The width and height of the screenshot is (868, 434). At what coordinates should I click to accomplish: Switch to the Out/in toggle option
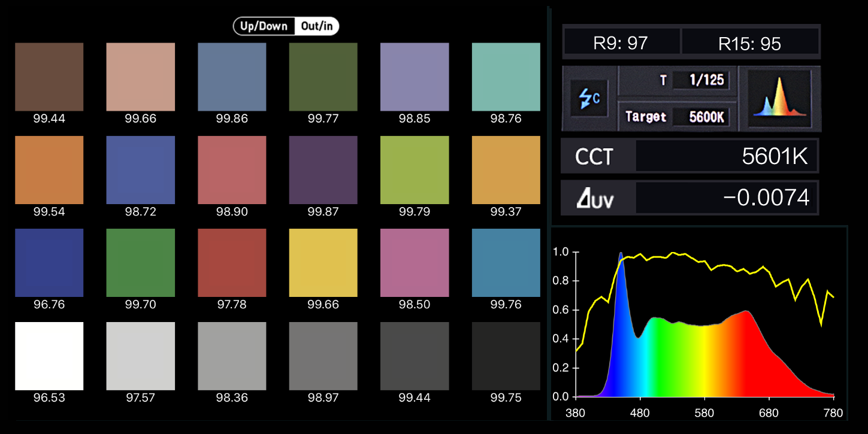(317, 26)
